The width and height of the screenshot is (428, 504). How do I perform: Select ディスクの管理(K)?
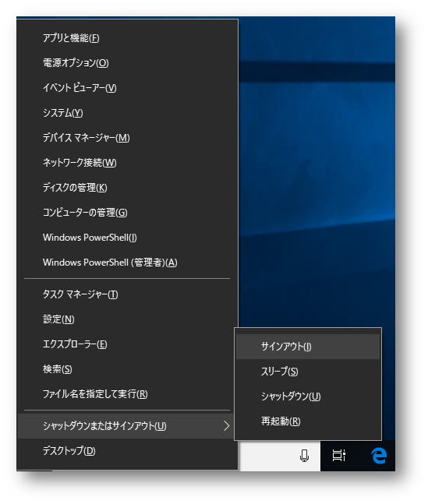(x=128, y=188)
